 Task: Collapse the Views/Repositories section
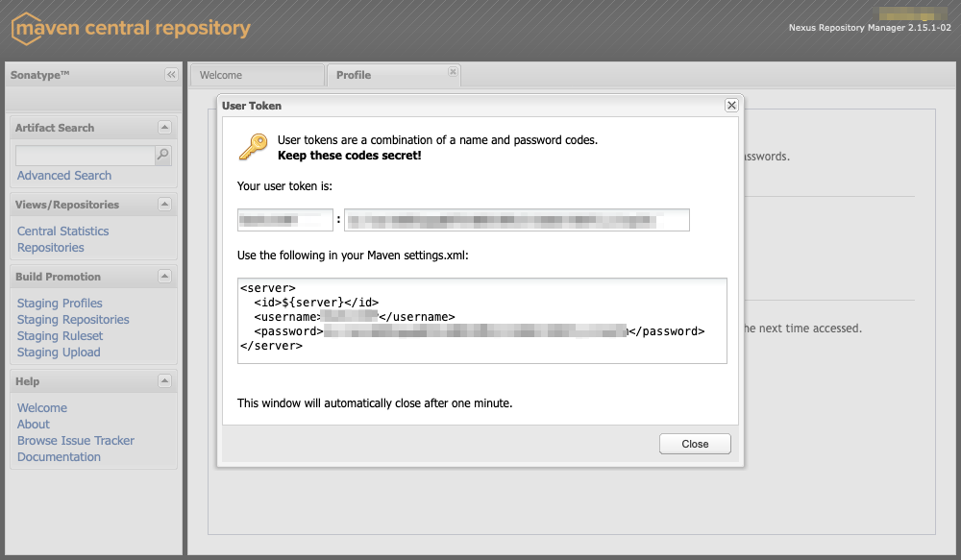[164, 204]
